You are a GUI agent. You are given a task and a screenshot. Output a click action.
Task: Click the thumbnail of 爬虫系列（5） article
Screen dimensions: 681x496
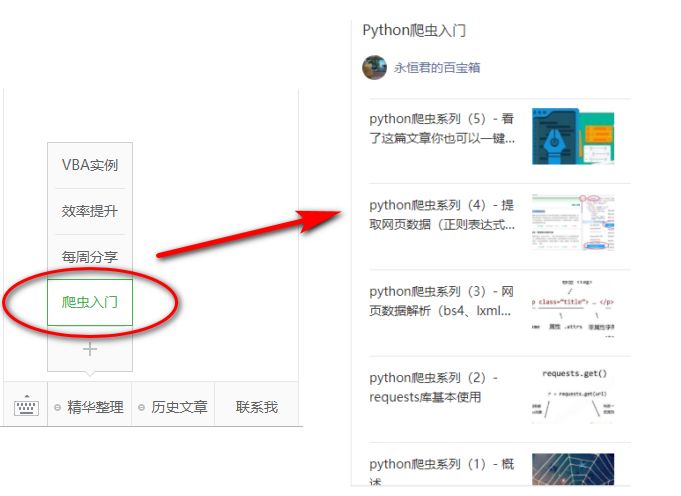[x=573, y=137]
